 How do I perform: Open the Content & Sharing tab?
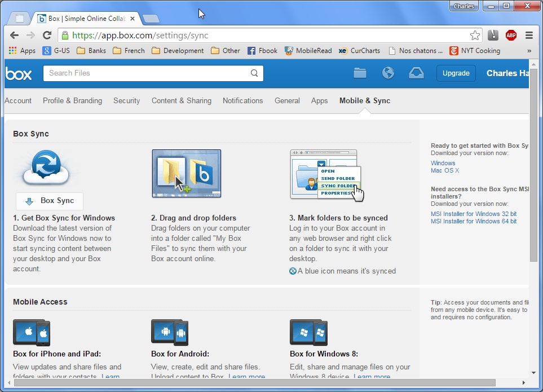[x=182, y=101]
